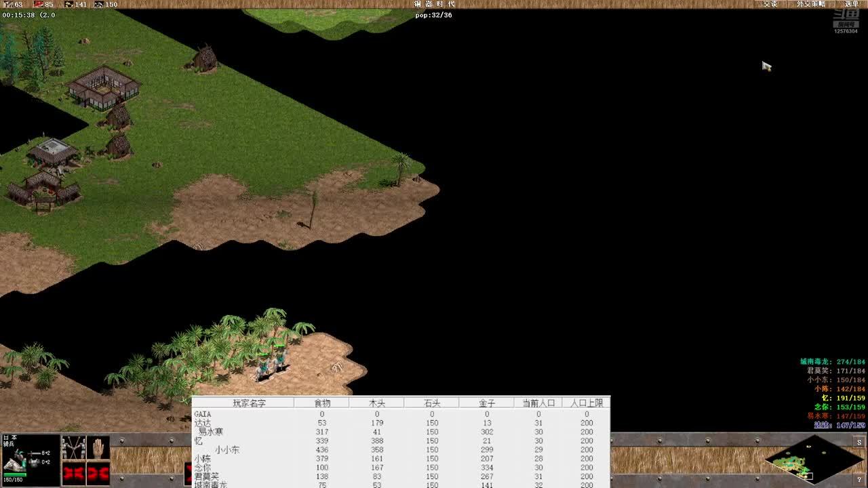This screenshot has height=488, width=868.
Task: Select the cavalry units near palm trees
Action: pyautogui.click(x=271, y=363)
